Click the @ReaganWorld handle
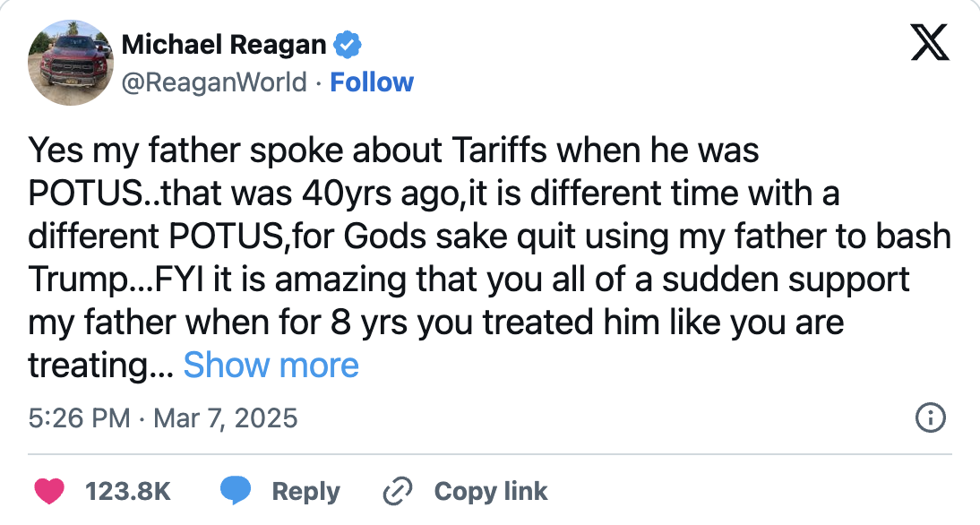The height and width of the screenshot is (525, 980). point(213,82)
